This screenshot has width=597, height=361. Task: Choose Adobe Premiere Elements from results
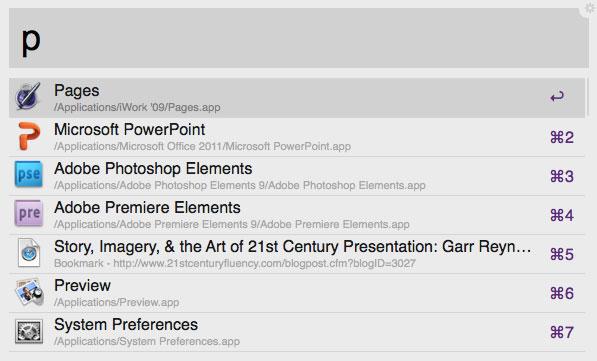pos(297,215)
